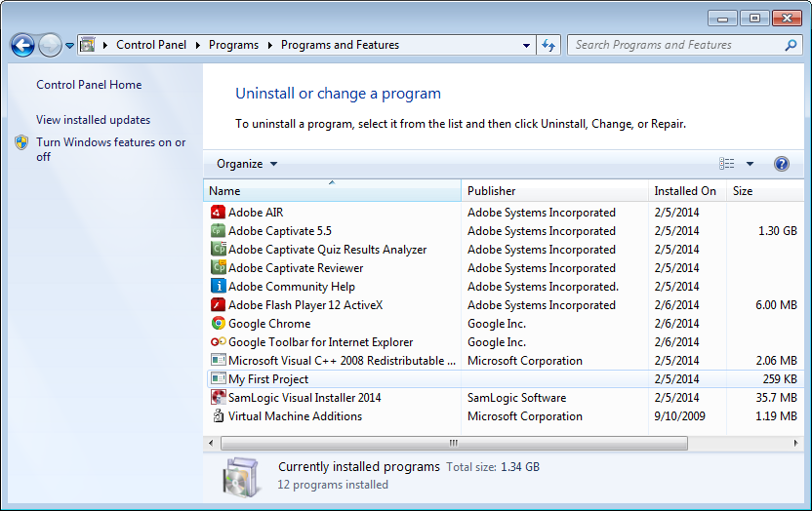812x511 pixels.
Task: Select Programs in the breadcrumb path
Action: pos(233,45)
